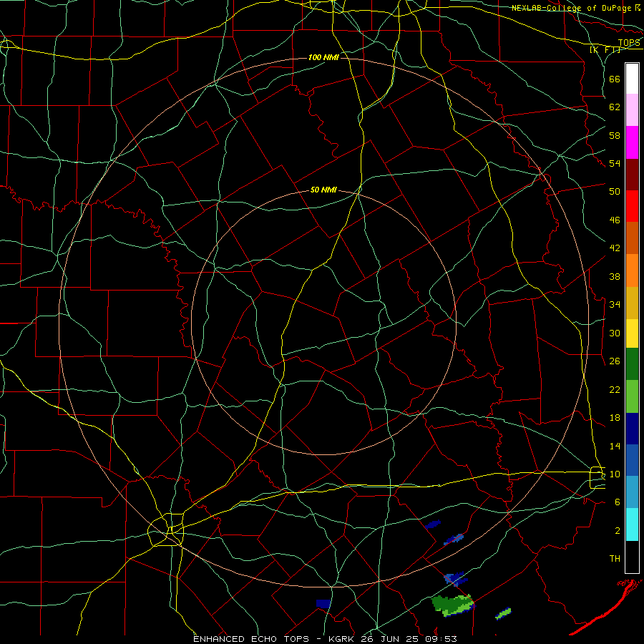Click the '50 NMI' range ring label
Image resolution: width=644 pixels, height=644 pixels.
[323, 190]
